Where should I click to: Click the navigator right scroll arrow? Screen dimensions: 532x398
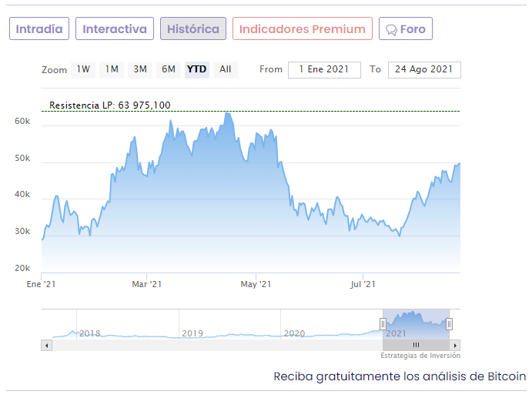(x=455, y=345)
